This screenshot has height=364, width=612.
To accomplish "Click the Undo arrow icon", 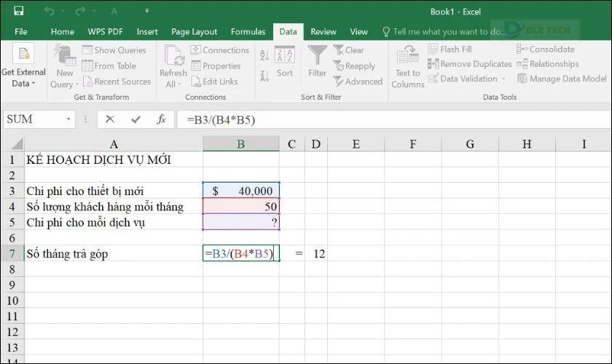I will (x=50, y=12).
